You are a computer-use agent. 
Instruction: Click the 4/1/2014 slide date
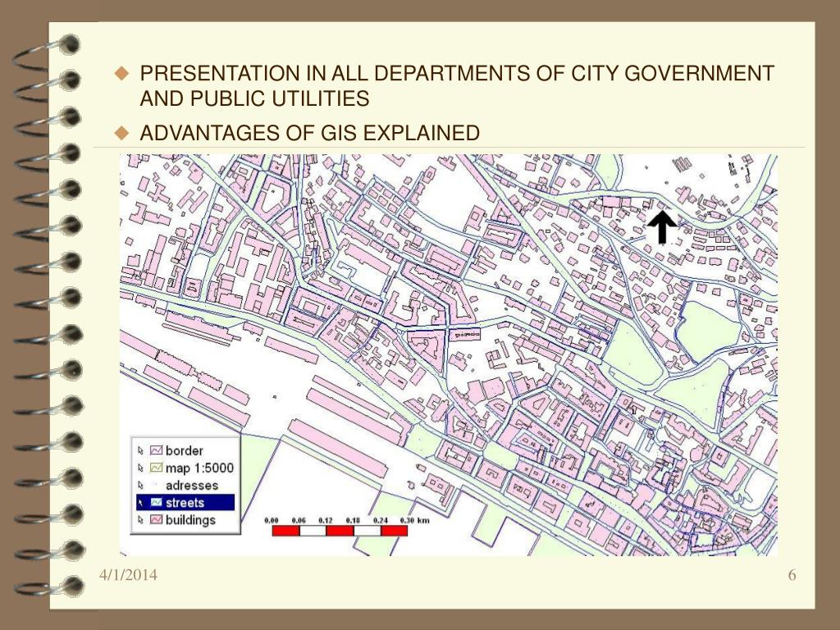coord(129,575)
